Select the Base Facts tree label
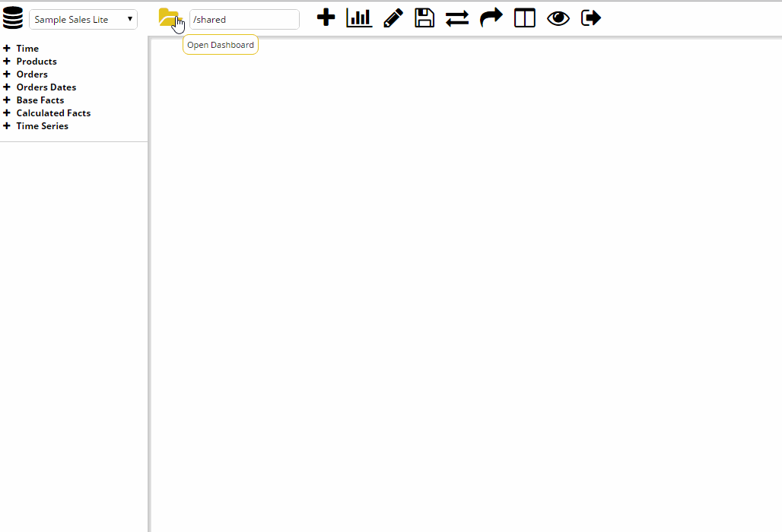Screen dimensions: 782x532 [40, 100]
